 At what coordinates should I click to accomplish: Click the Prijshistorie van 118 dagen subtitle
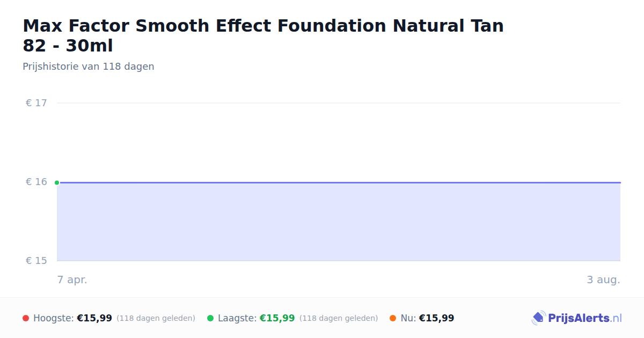tap(89, 67)
